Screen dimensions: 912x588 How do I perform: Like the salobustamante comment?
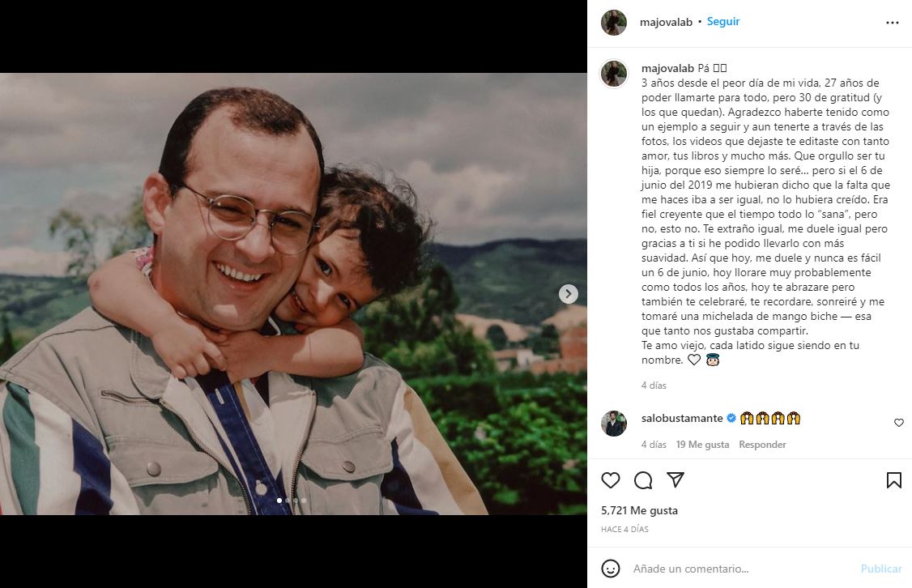[x=898, y=423]
